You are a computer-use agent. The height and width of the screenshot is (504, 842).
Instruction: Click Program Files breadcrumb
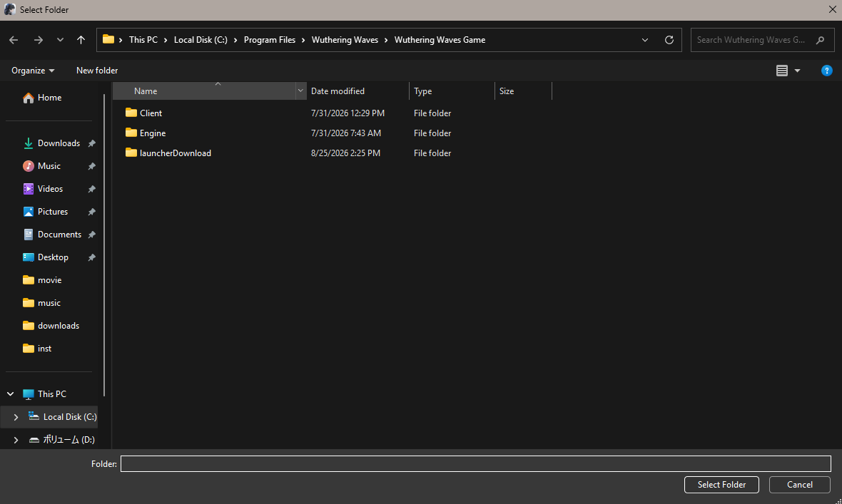270,40
